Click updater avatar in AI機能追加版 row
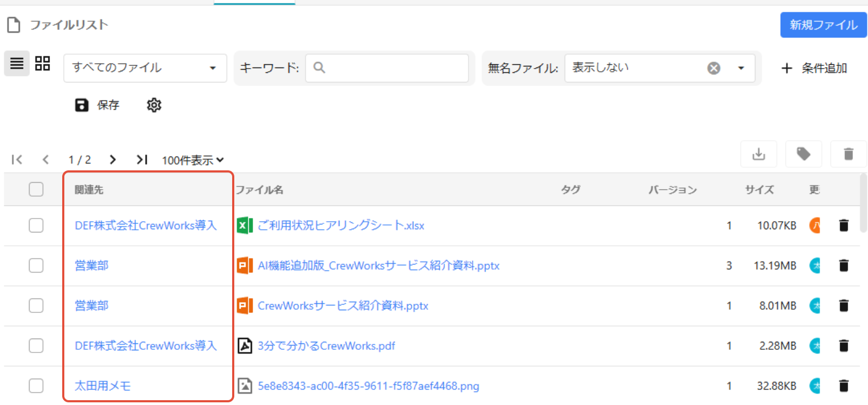The width and height of the screenshot is (868, 405). tap(815, 266)
